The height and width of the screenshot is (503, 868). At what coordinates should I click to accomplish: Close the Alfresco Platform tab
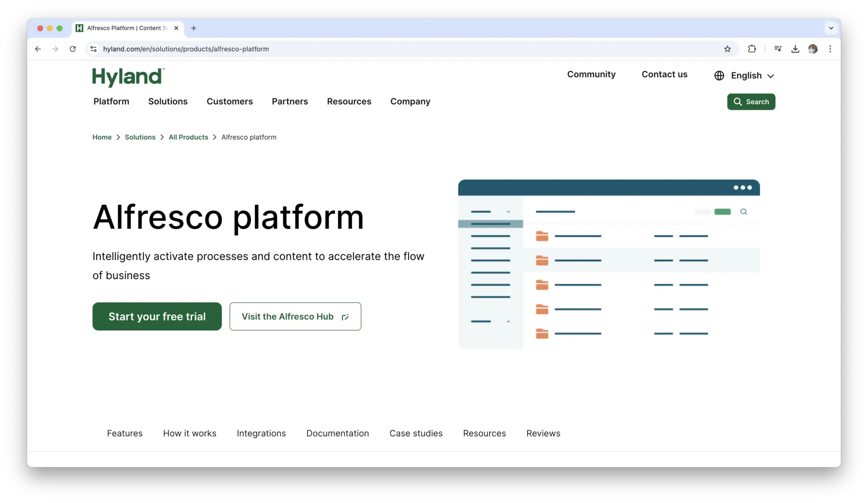(x=176, y=28)
